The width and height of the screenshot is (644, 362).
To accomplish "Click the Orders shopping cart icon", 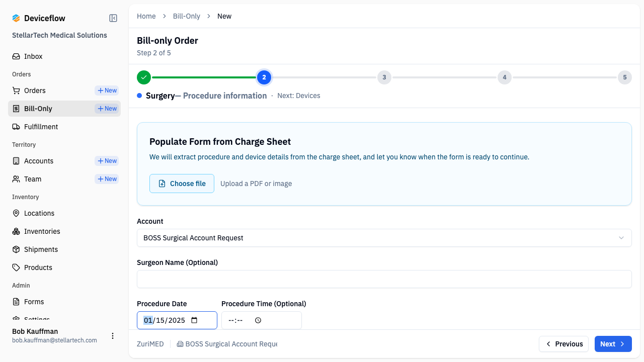I will 16,90.
